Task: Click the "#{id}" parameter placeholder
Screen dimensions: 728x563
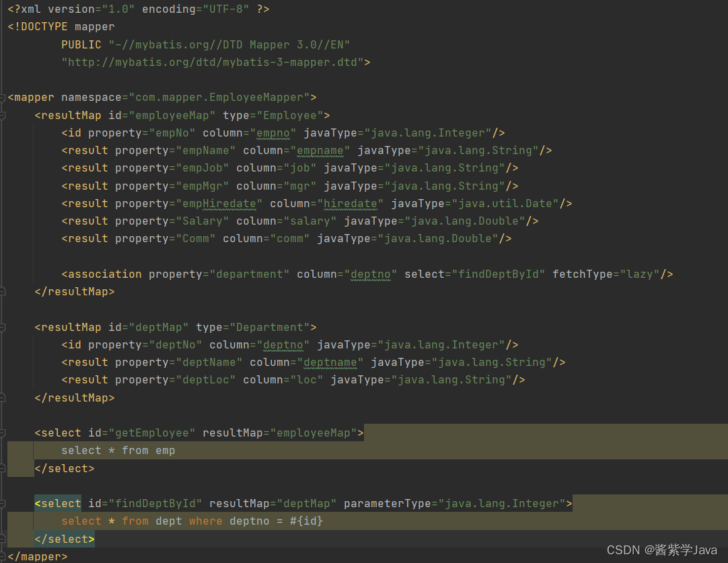Action: click(306, 521)
